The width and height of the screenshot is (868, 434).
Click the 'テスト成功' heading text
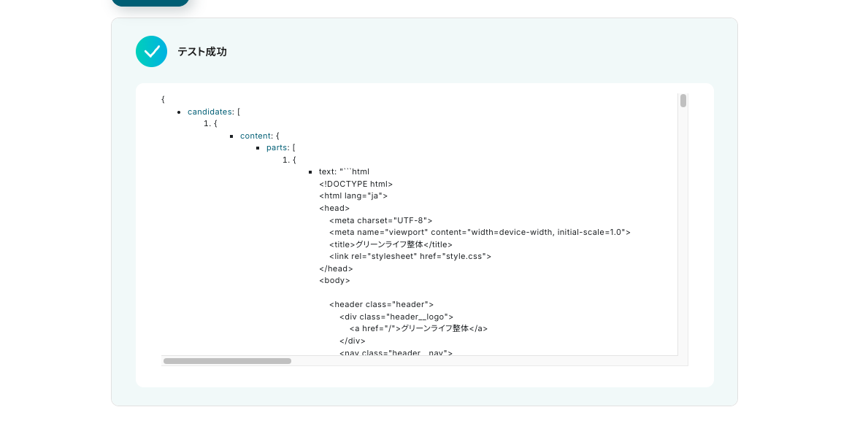202,52
